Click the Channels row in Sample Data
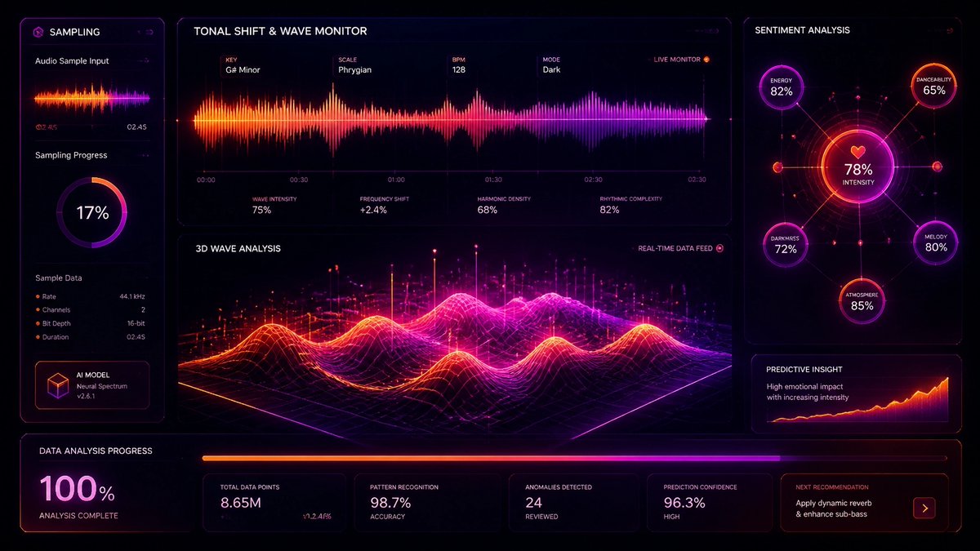Image resolution: width=980 pixels, height=551 pixels. point(91,310)
